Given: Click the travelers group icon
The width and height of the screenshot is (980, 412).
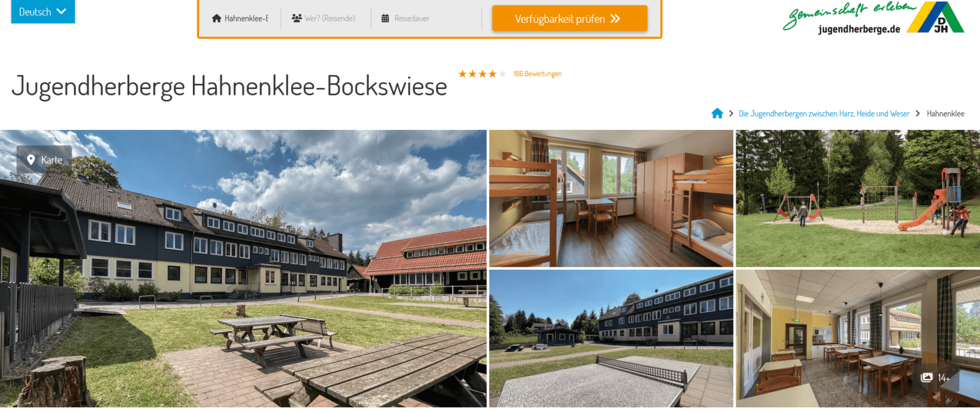Looking at the screenshot, I should pyautogui.click(x=296, y=18).
